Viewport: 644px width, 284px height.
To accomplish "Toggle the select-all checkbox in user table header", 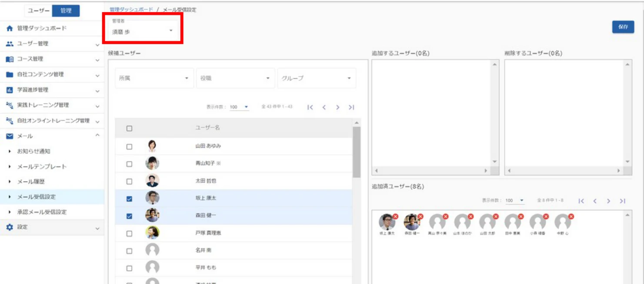I will pyautogui.click(x=129, y=128).
